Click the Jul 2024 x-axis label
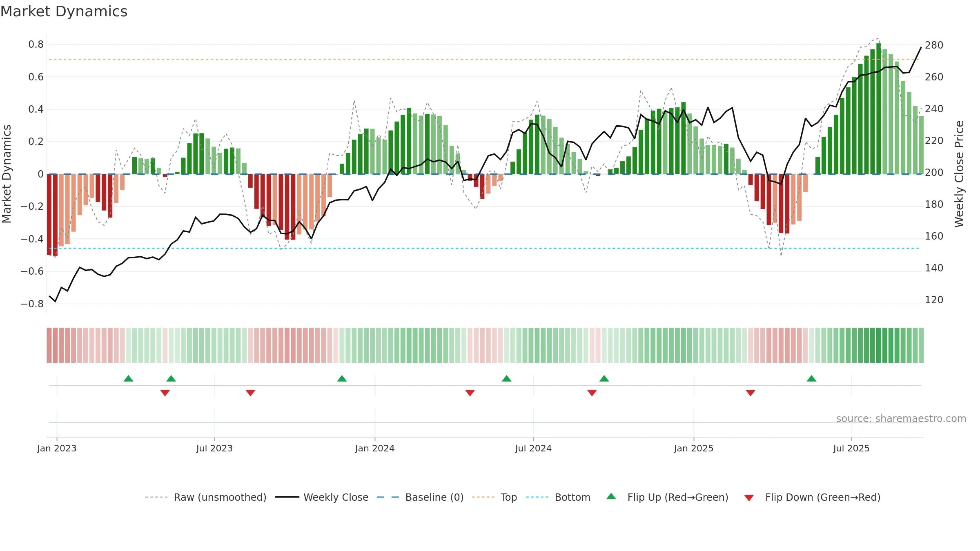Viewport: 980px width, 551px height. coord(533,448)
